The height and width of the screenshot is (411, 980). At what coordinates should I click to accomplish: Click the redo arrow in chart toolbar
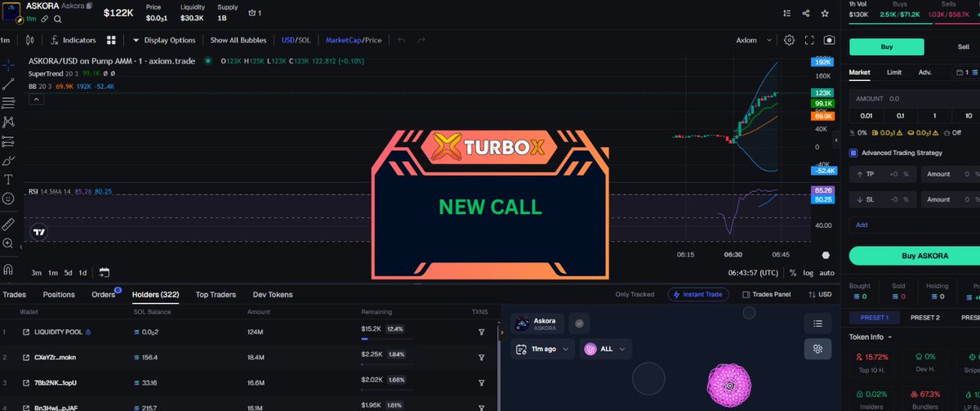(x=422, y=40)
